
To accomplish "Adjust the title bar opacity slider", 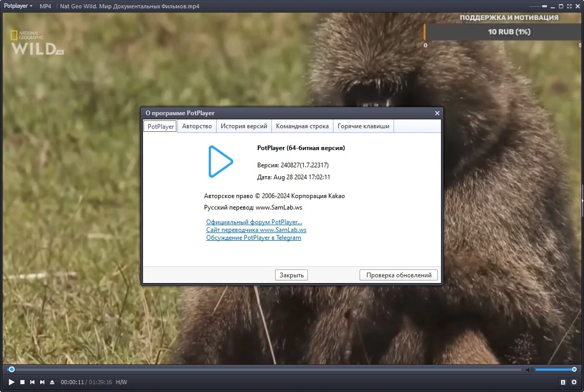I will point(538,6).
